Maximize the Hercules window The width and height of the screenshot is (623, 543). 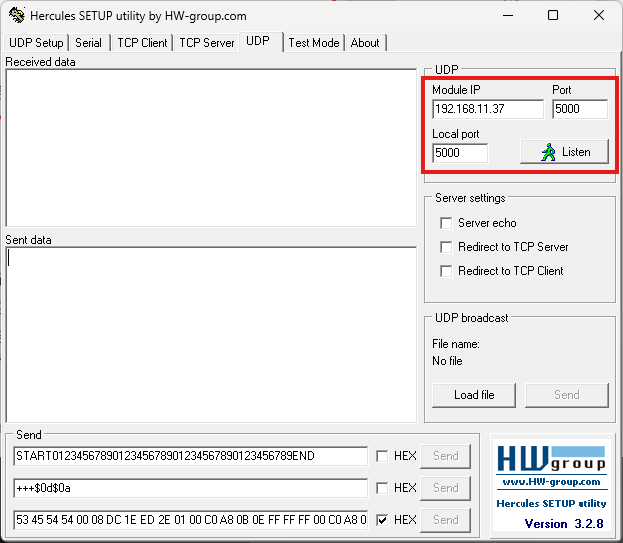pyautogui.click(x=553, y=16)
